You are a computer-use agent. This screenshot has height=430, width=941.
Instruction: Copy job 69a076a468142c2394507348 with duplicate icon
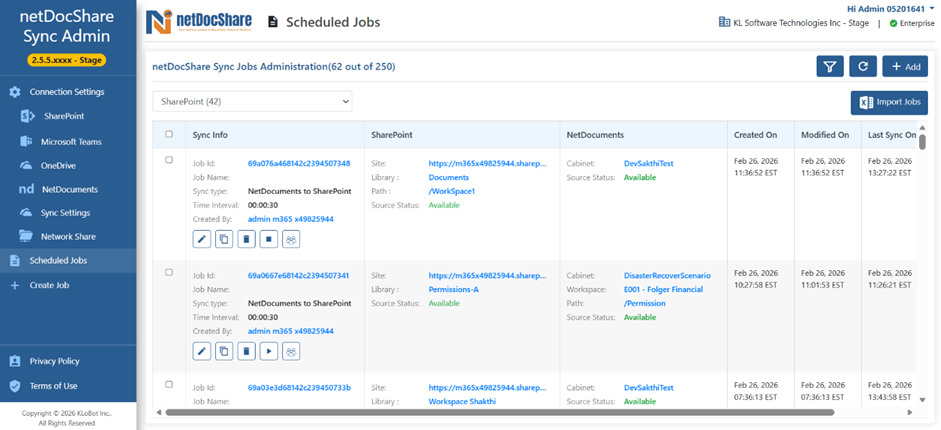pos(224,239)
